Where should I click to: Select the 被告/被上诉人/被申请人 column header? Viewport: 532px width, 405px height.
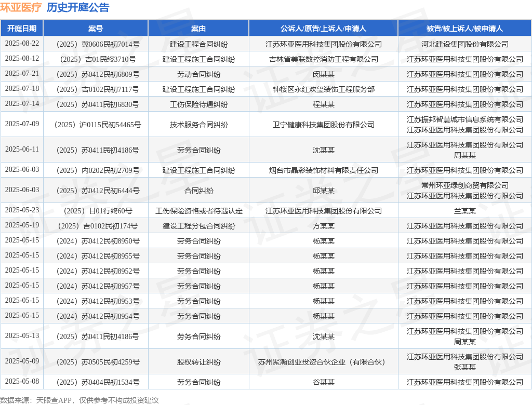coord(464,29)
